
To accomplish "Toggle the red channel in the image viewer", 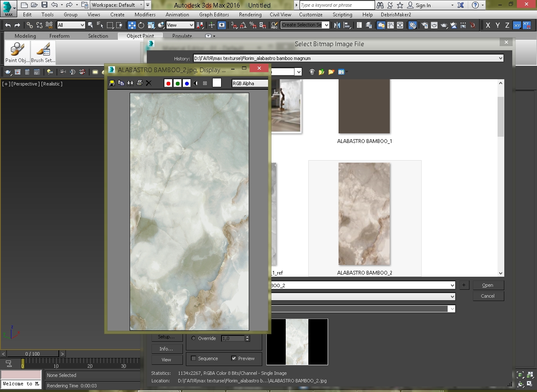I will 168,83.
